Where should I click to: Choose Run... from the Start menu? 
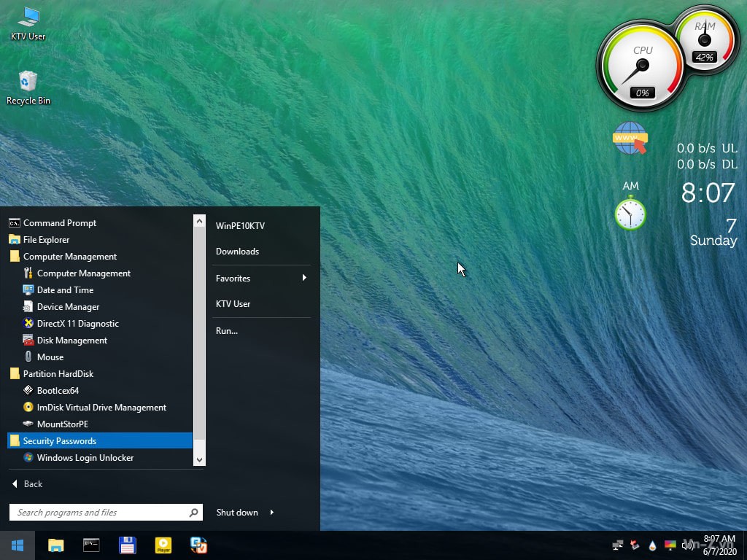coord(227,331)
